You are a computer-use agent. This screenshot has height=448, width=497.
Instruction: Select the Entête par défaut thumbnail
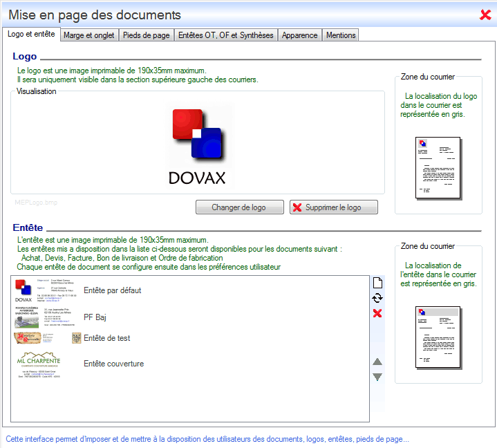point(46,291)
